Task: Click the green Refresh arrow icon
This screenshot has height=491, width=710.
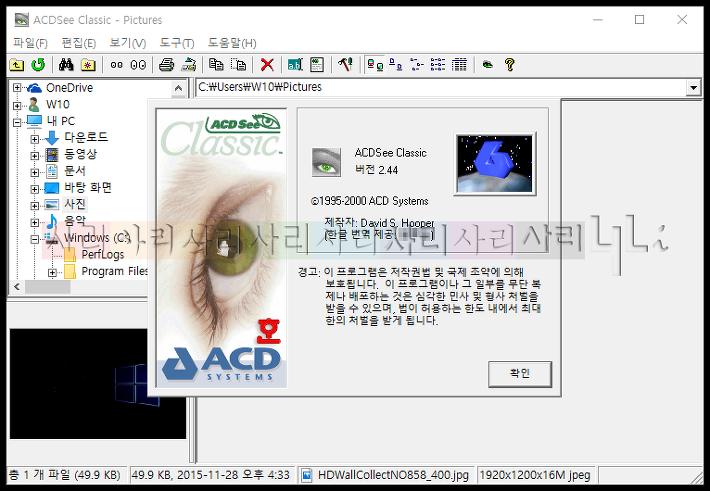Action: coord(38,65)
